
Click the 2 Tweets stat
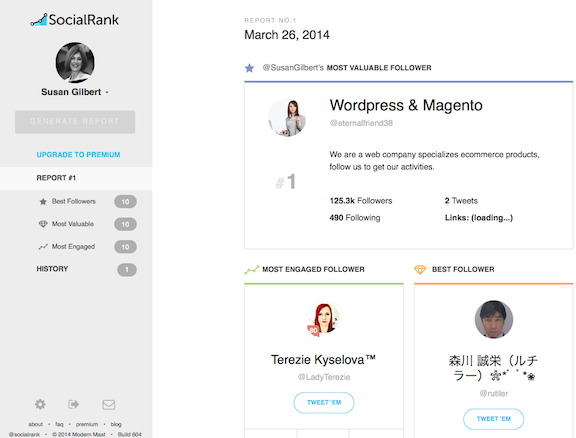click(x=461, y=201)
